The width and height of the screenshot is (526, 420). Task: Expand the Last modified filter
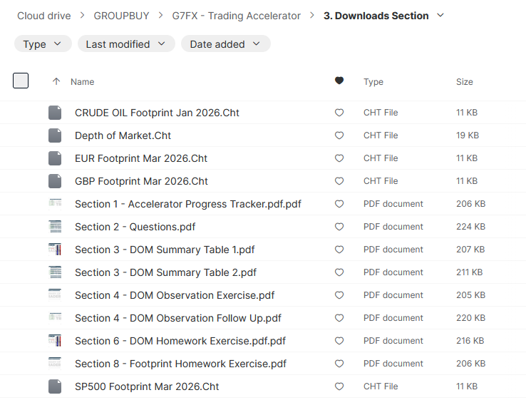tap(125, 44)
